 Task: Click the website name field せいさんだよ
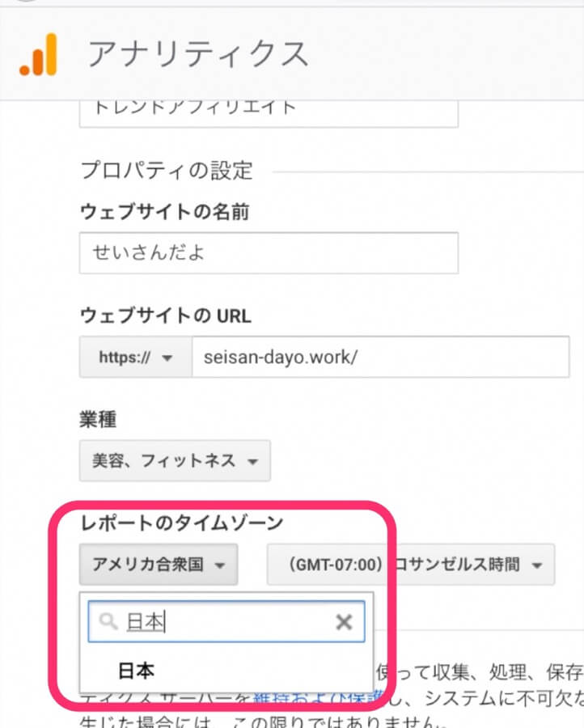pos(269,253)
